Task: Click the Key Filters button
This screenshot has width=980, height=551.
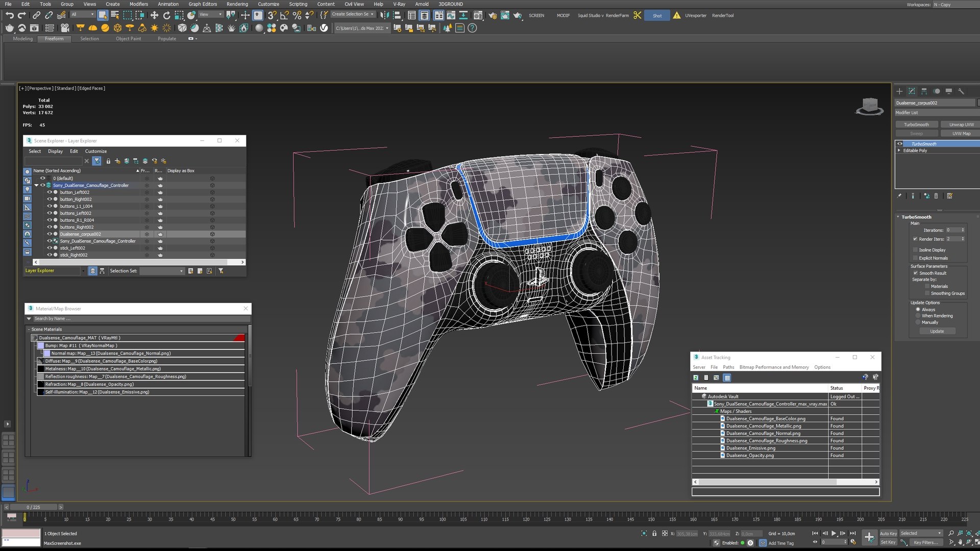Action: [925, 542]
